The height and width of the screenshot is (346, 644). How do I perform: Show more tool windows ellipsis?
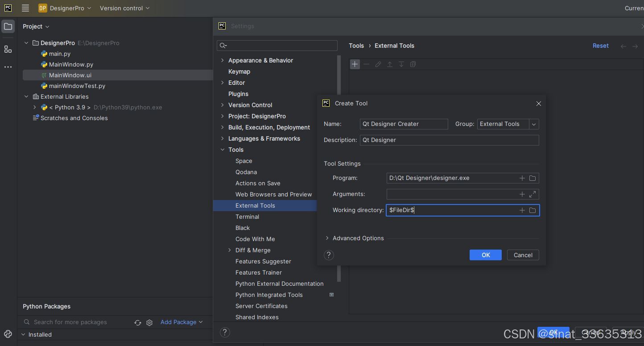click(x=8, y=67)
